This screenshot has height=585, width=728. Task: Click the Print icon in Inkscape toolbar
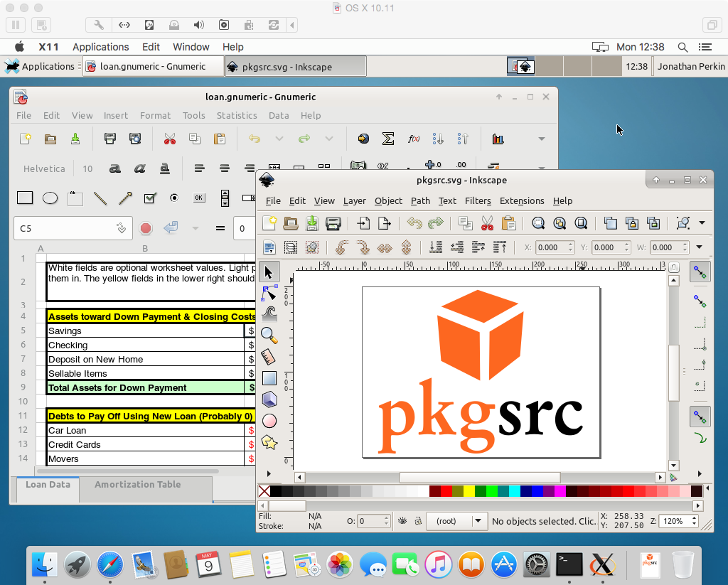coord(333,223)
